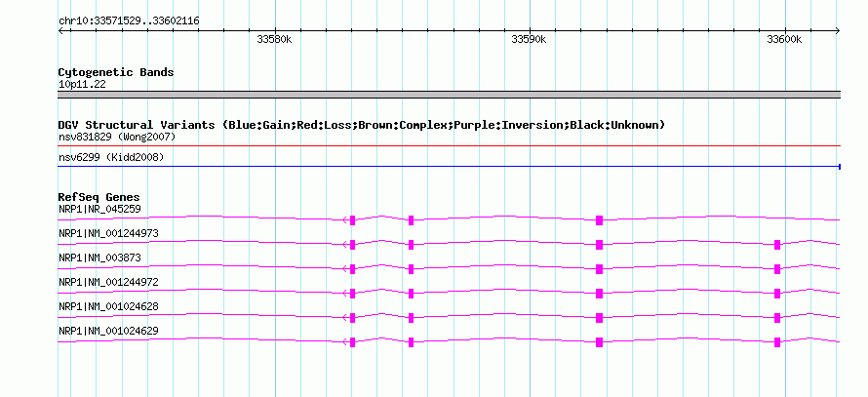Viewport: 868px width, 397px height.
Task: Open the NRP1|NM_001244973 transcript label
Action: click(108, 234)
